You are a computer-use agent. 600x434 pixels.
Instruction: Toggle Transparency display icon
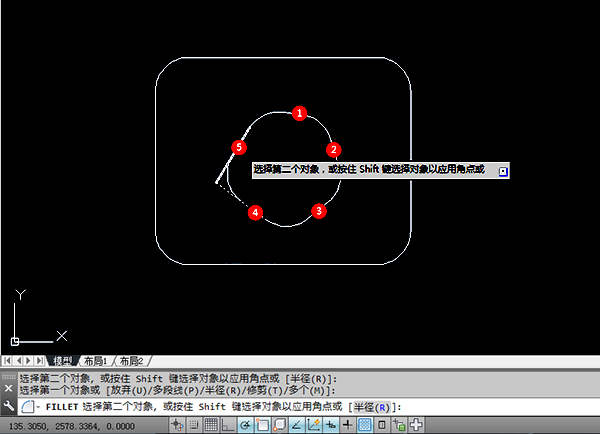click(x=365, y=425)
